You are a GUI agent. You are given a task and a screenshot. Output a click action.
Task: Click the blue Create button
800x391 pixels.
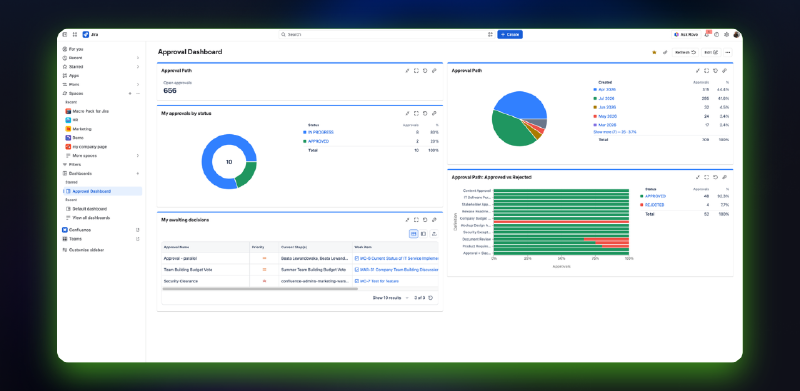click(510, 35)
